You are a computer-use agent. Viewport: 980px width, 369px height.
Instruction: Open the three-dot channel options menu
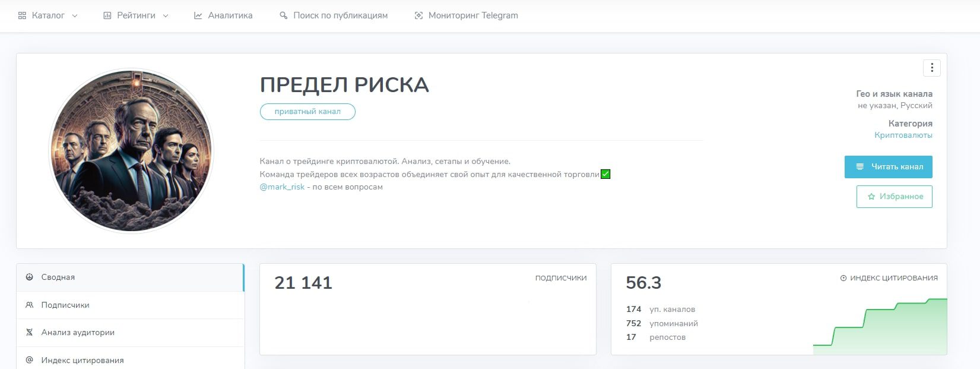coord(931,68)
